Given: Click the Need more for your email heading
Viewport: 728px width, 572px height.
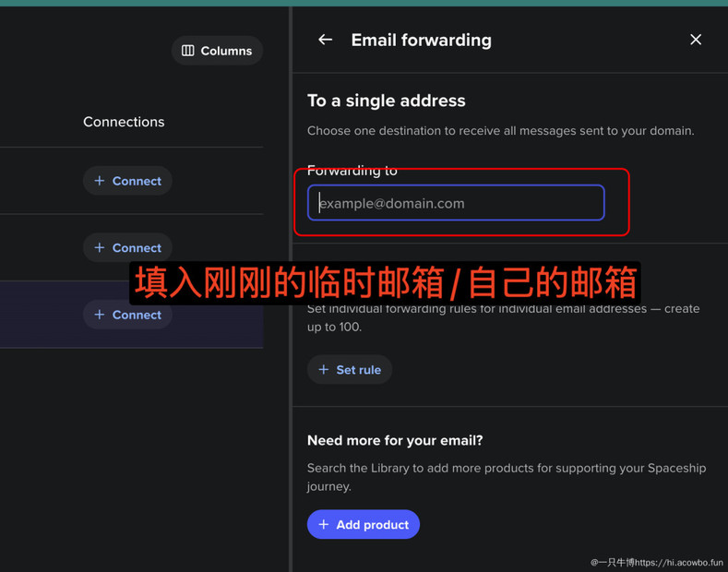Looking at the screenshot, I should tap(395, 440).
